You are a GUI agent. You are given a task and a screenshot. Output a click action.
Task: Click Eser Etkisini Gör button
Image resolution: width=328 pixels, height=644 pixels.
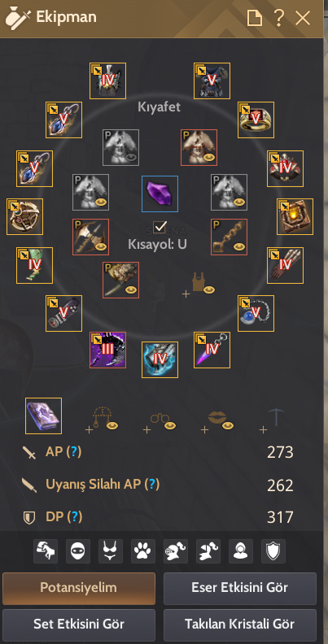pos(240,588)
